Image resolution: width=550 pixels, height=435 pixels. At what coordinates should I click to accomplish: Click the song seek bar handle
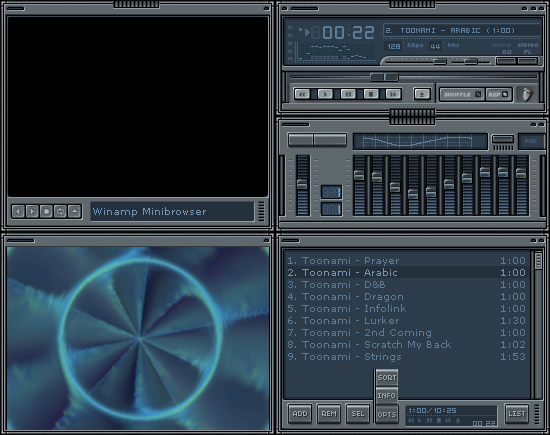[384, 77]
